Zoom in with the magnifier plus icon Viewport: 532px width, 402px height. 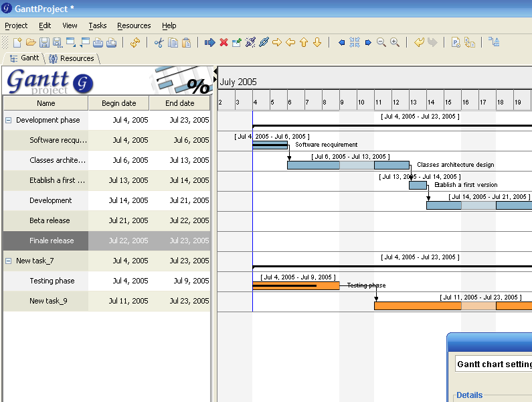(395, 42)
